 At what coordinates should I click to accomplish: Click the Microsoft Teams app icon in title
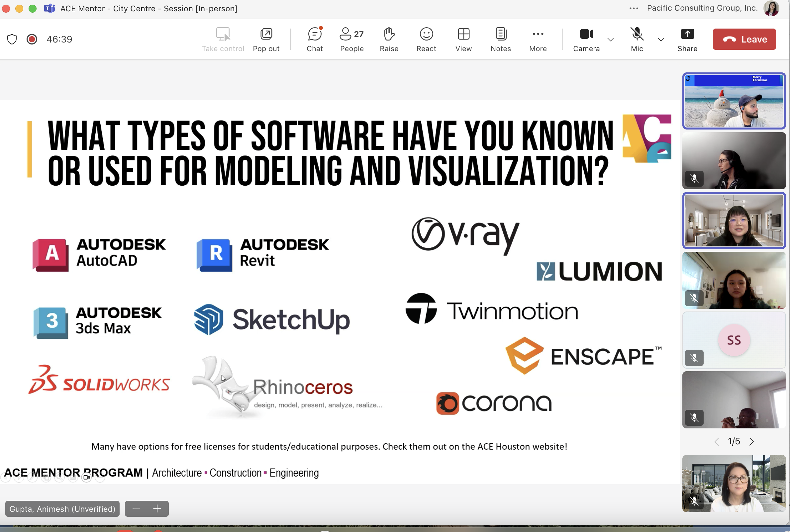pos(49,9)
